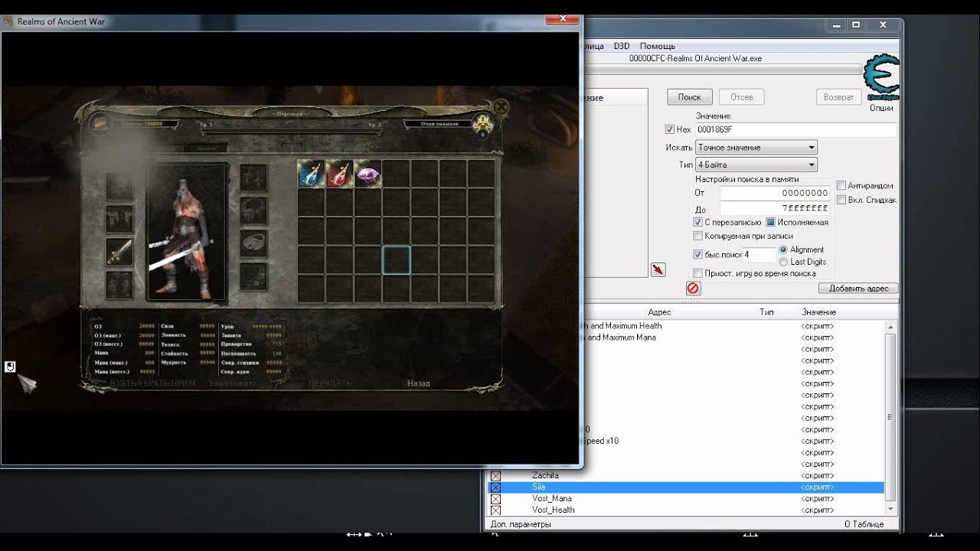Open the Искать scan type dropdown
Viewport: 980px width, 551px height.
coord(756,147)
